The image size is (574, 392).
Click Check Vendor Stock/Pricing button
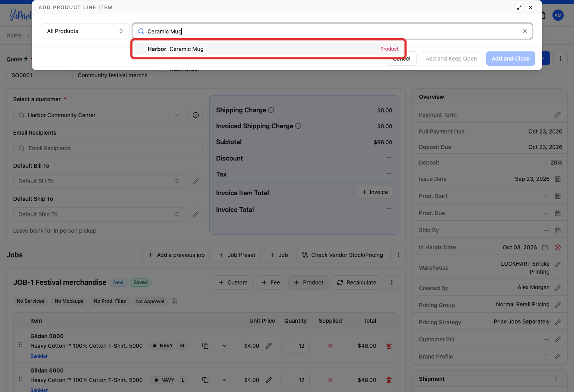[x=342, y=255]
